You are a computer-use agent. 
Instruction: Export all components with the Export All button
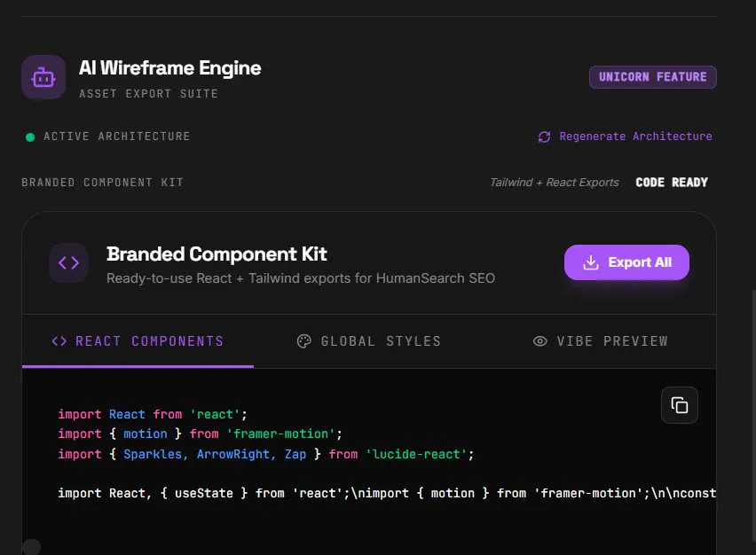tap(626, 262)
